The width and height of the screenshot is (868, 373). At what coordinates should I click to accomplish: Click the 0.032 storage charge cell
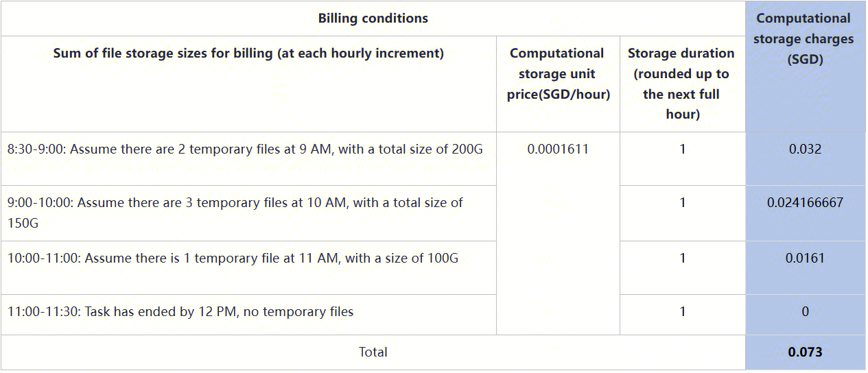805,149
